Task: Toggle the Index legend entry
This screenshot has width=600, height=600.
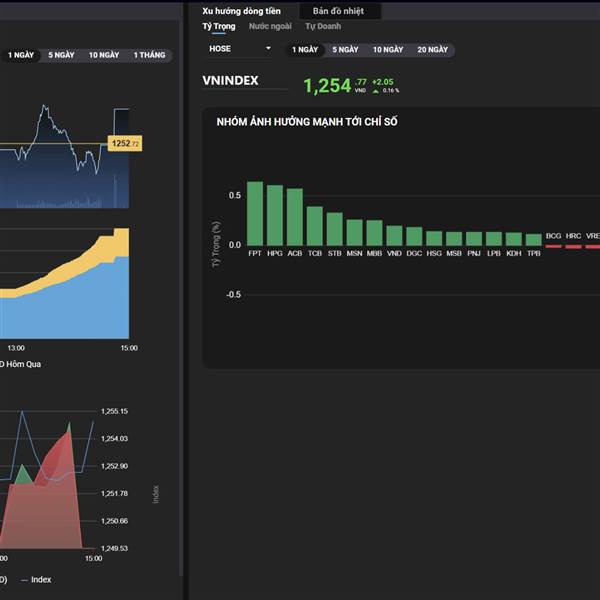Action: 36,580
